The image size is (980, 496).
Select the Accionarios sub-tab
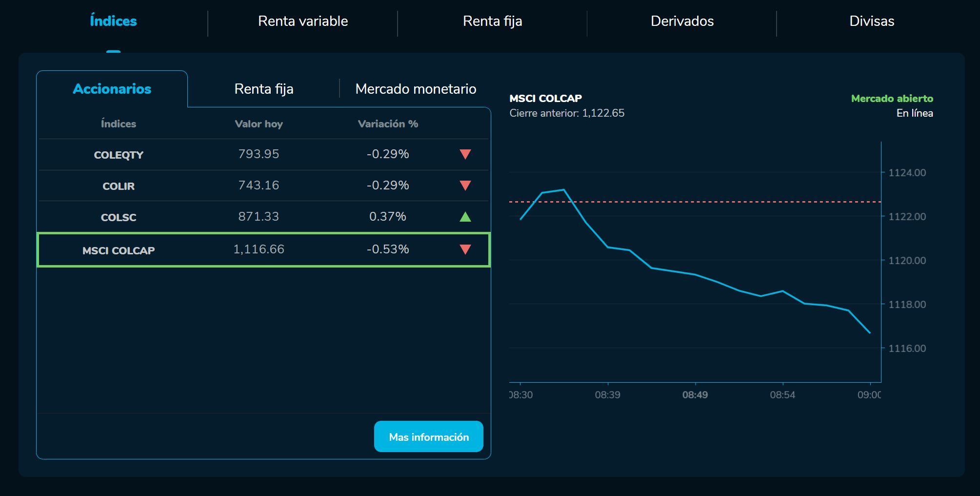pos(112,89)
